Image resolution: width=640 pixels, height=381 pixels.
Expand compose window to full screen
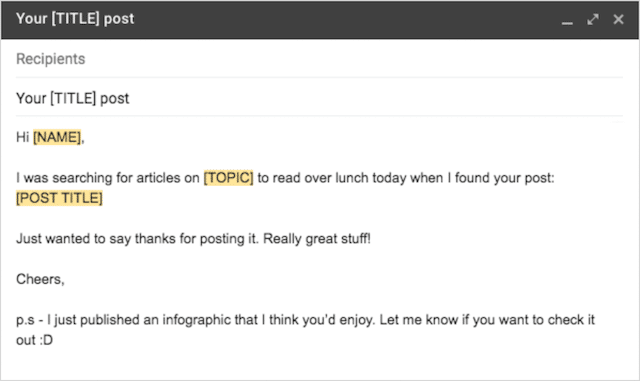pyautogui.click(x=593, y=19)
